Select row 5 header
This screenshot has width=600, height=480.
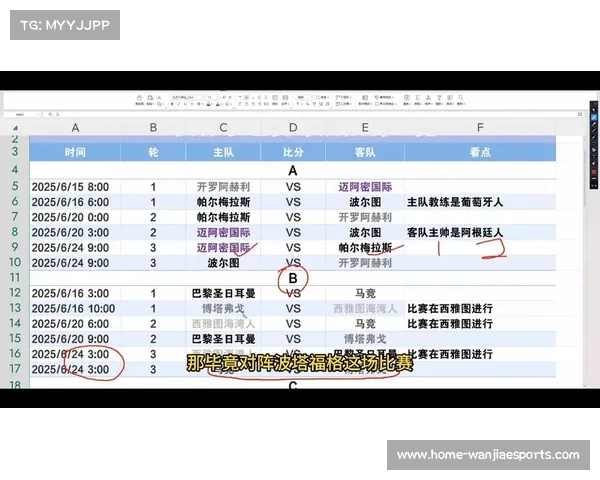point(15,186)
